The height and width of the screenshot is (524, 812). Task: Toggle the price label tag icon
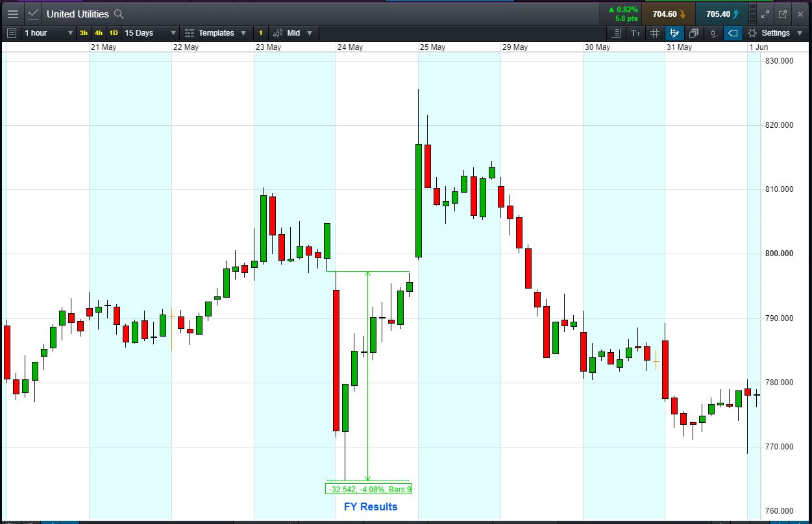pyautogui.click(x=733, y=33)
